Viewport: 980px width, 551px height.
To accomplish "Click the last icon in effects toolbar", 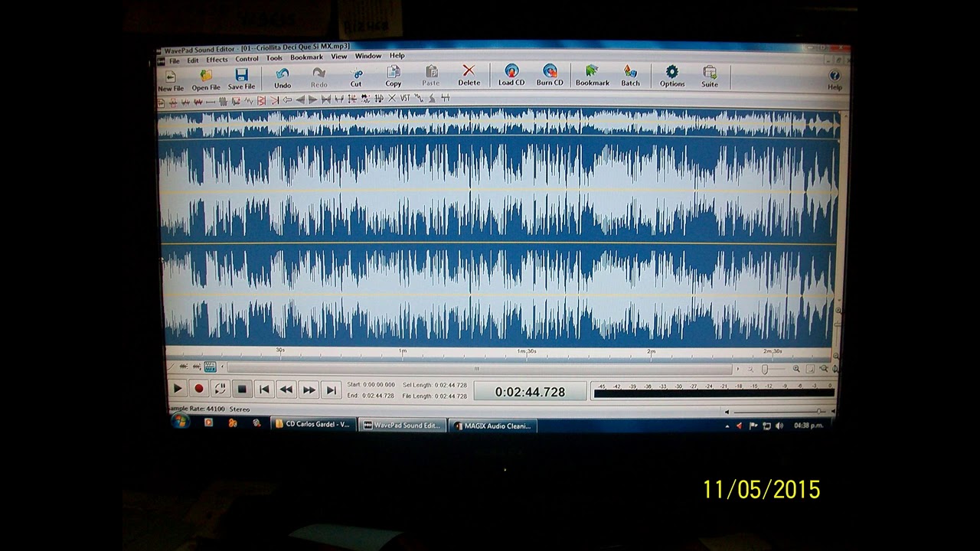I will pos(445,98).
